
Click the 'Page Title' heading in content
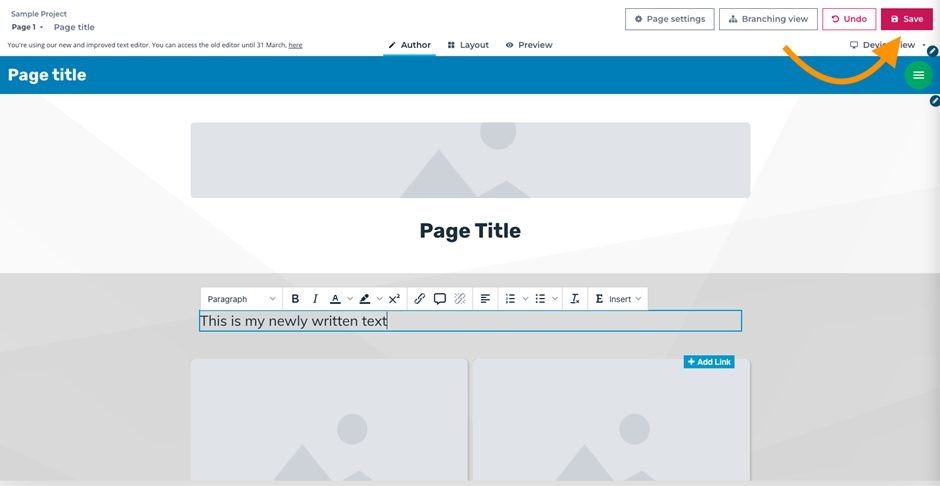coord(470,231)
